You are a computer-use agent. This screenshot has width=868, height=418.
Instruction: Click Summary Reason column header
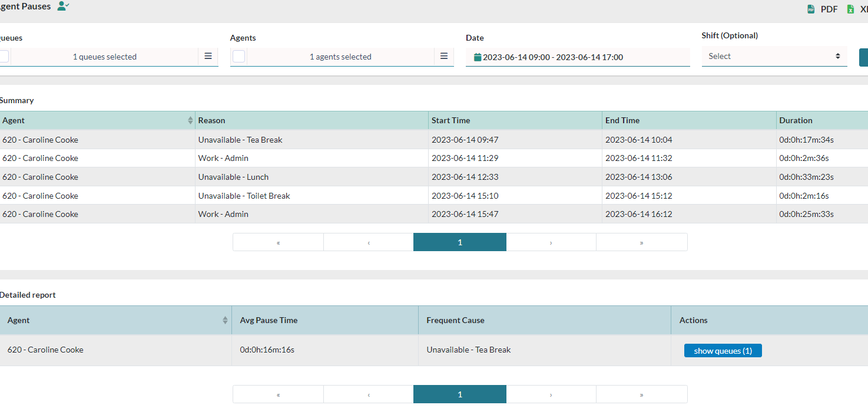[312, 120]
